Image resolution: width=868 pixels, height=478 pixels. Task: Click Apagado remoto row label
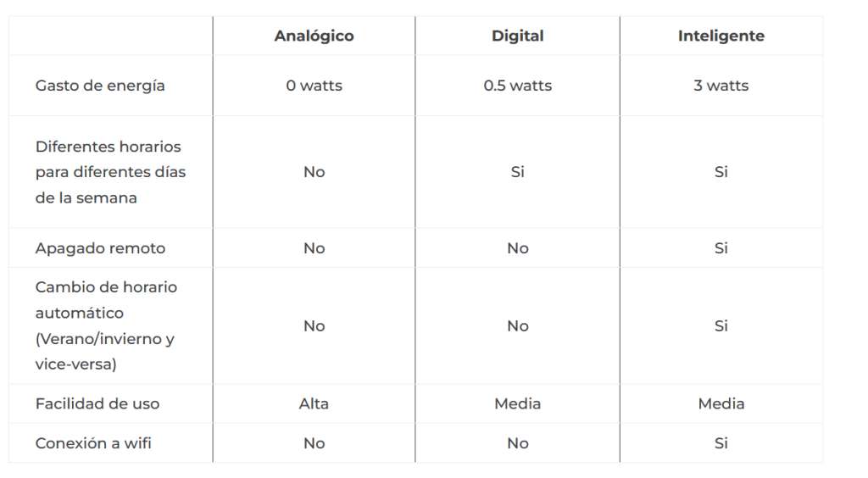coord(100,248)
